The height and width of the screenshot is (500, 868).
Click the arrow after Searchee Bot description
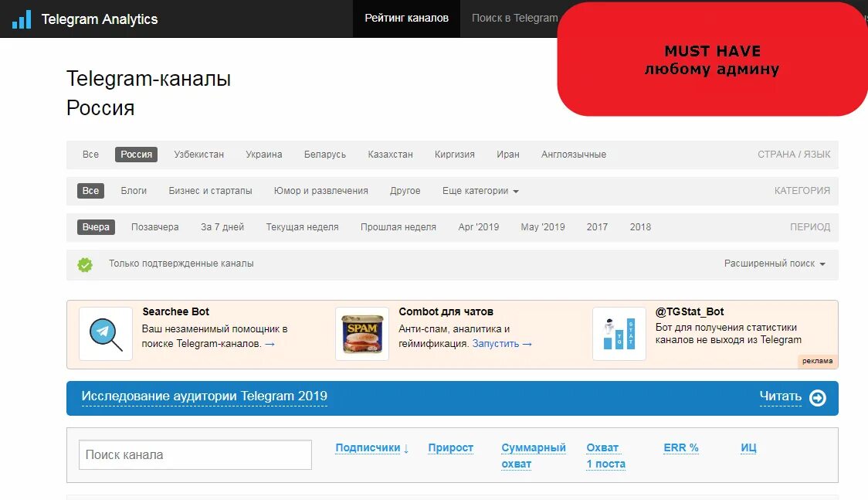pyautogui.click(x=270, y=344)
